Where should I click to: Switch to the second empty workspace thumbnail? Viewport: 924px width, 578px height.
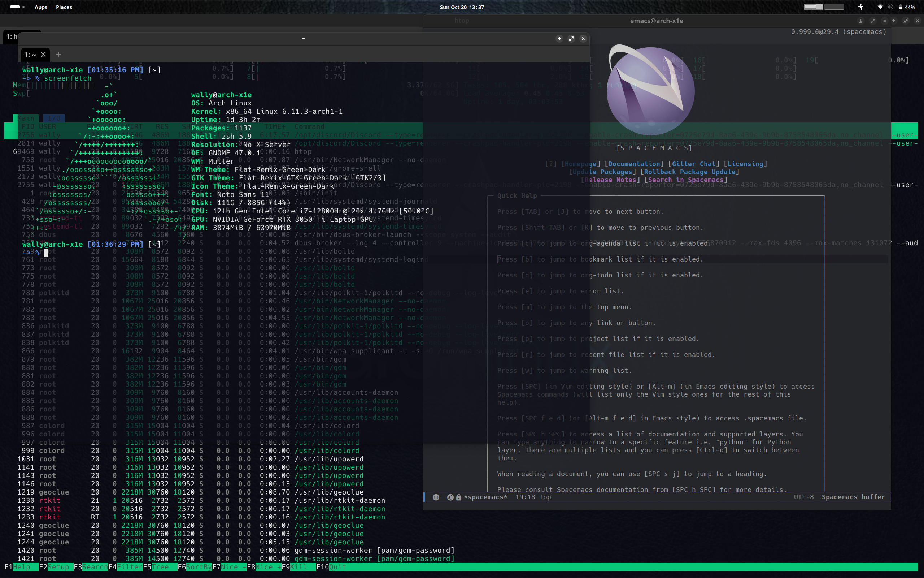[x=834, y=7]
